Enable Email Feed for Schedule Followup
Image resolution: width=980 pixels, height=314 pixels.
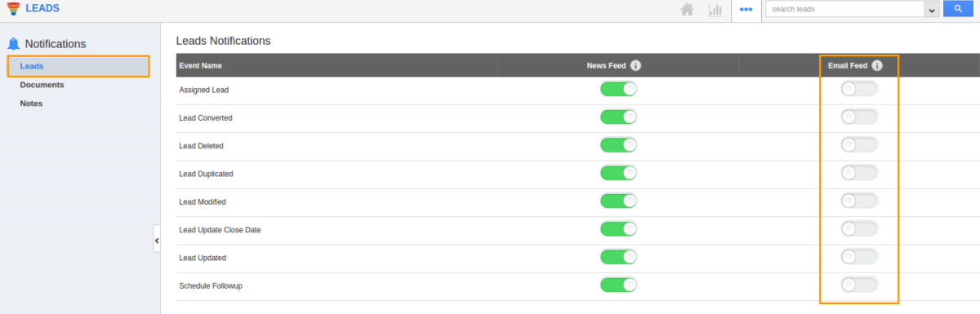click(x=859, y=285)
